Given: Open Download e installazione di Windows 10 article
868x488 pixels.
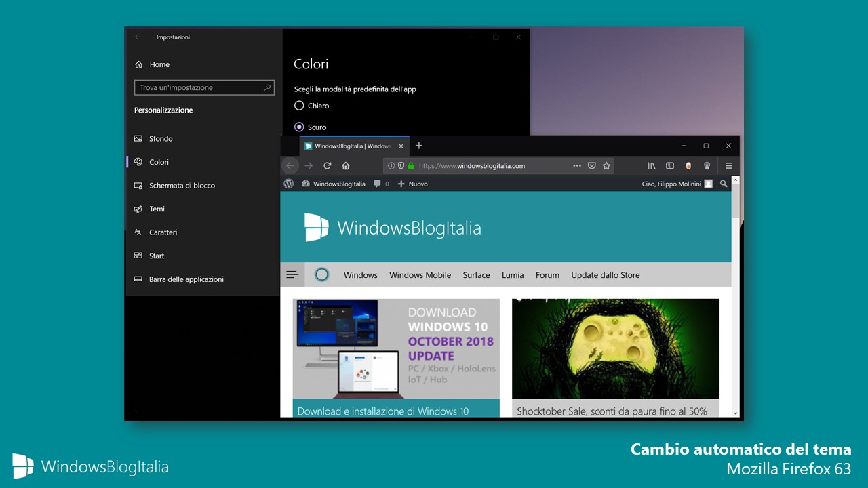Looking at the screenshot, I should point(382,411).
